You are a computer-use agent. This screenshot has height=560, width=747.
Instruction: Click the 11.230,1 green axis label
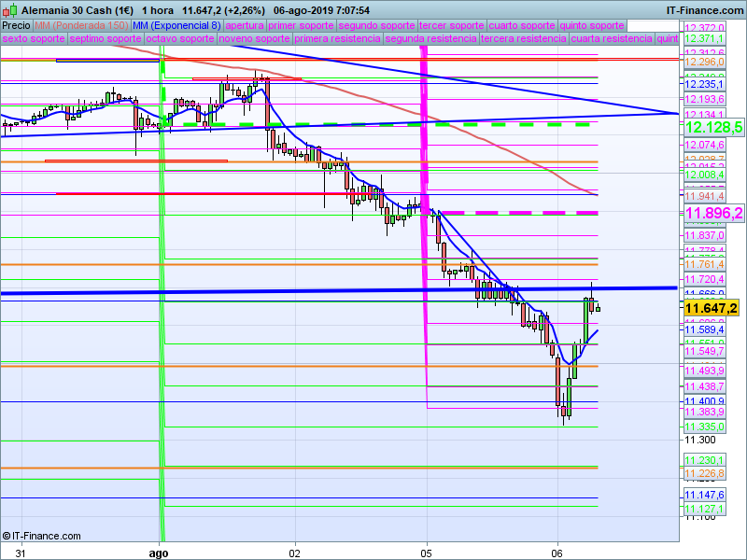pyautogui.click(x=705, y=460)
